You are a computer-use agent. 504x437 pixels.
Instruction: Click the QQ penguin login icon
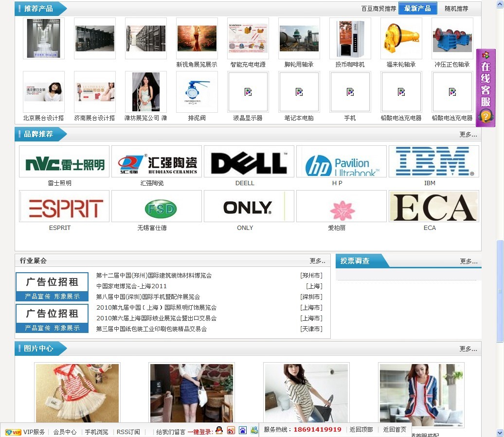pos(219,430)
